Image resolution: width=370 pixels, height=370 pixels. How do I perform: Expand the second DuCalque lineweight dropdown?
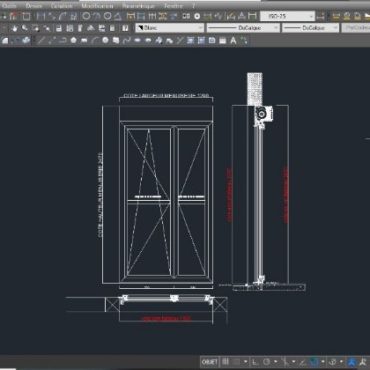click(310, 28)
